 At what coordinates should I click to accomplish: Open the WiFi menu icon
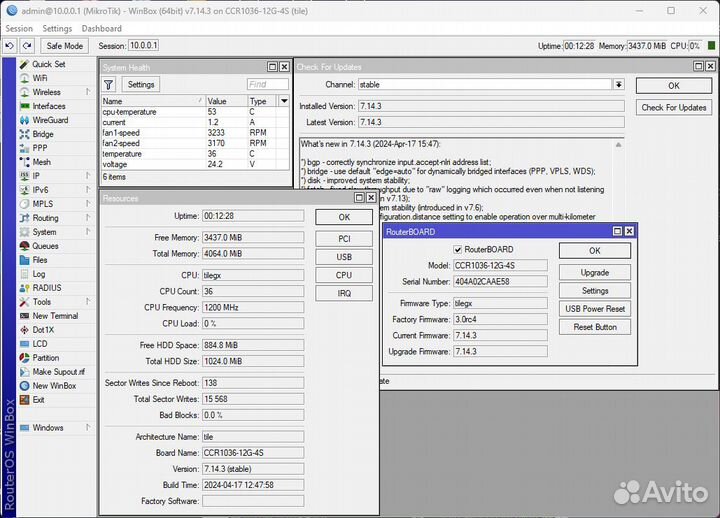click(x=24, y=78)
